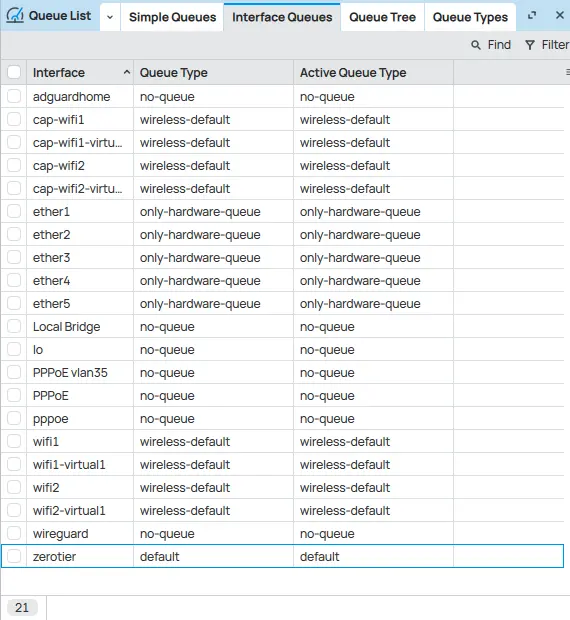Check the lo row checkbox
Image resolution: width=570 pixels, height=620 pixels.
14,349
